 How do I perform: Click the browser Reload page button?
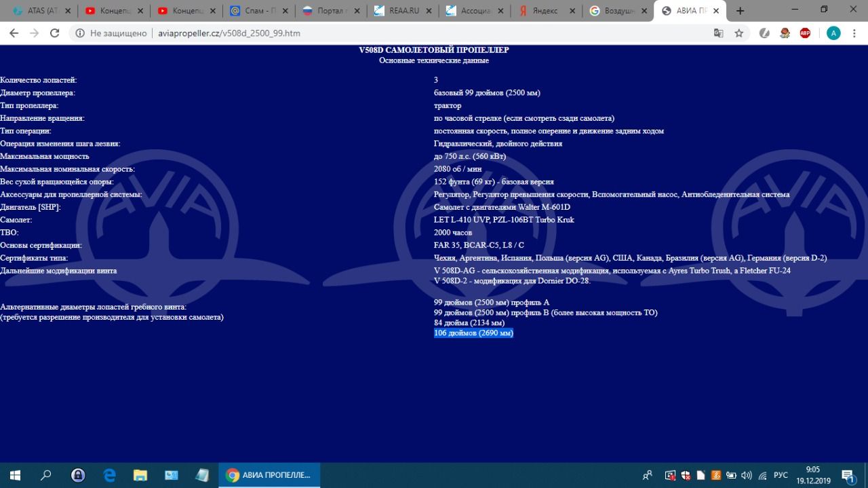point(54,33)
